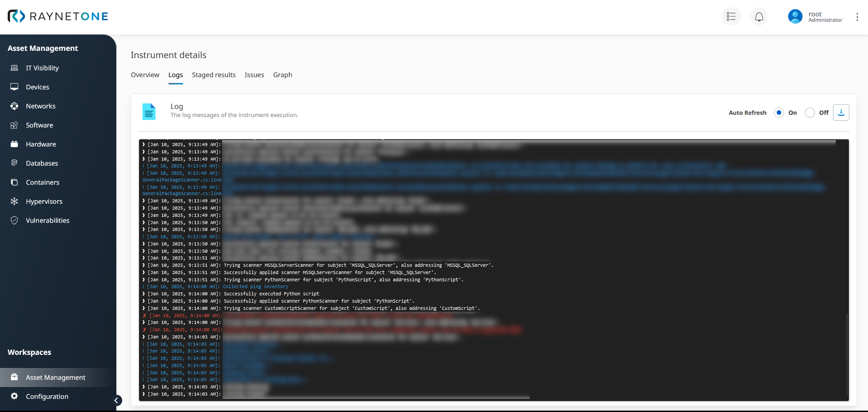868x412 pixels.
Task: Open Containers from the sidebar
Action: pyautogui.click(x=42, y=182)
